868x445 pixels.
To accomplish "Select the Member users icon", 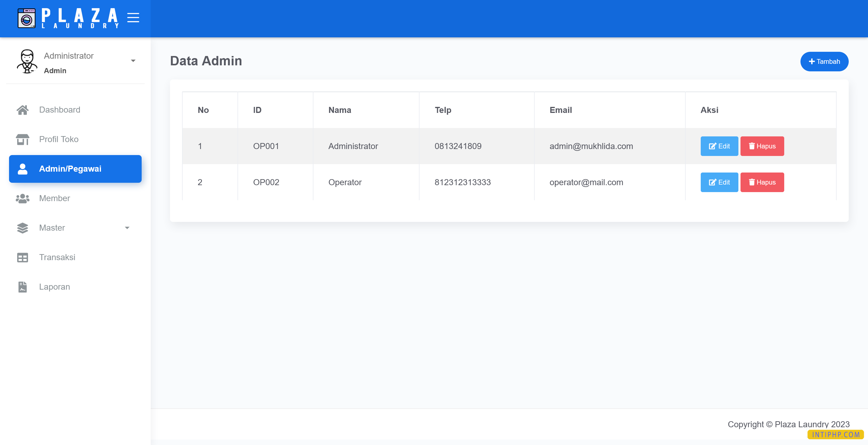I will [22, 198].
